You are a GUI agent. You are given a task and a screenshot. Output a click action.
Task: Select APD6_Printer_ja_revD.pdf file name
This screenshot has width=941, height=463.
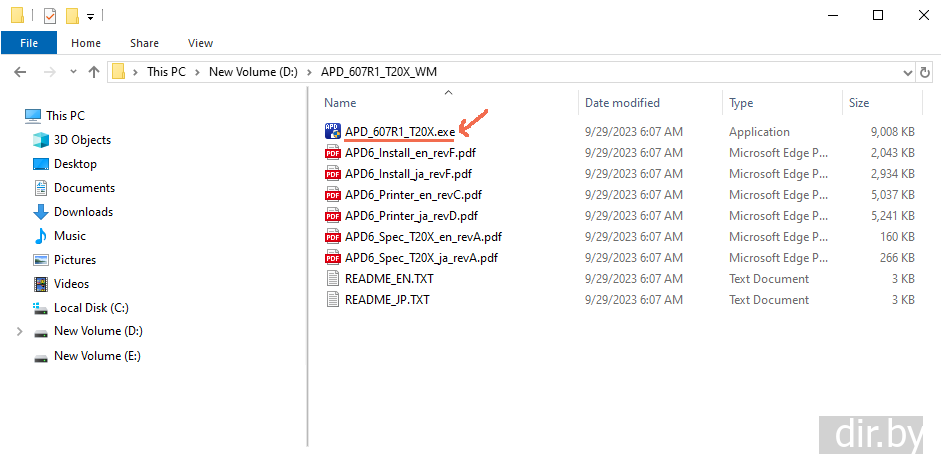pos(411,216)
